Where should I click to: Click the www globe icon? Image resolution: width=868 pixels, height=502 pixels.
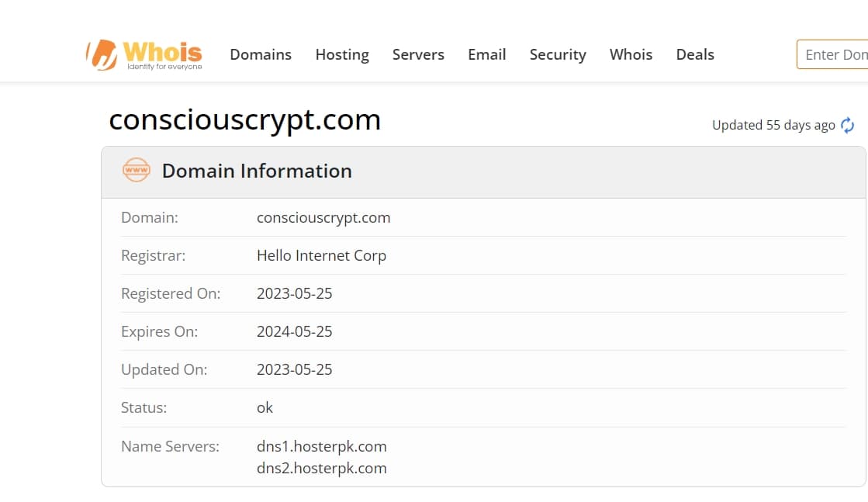137,170
